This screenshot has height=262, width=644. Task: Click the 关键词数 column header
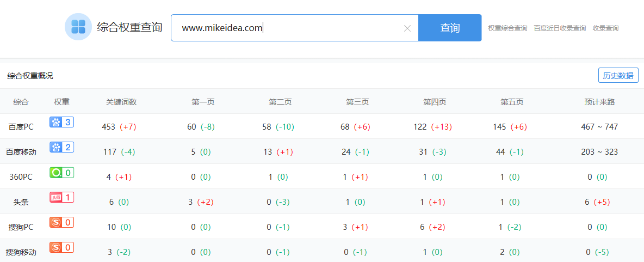click(x=121, y=102)
